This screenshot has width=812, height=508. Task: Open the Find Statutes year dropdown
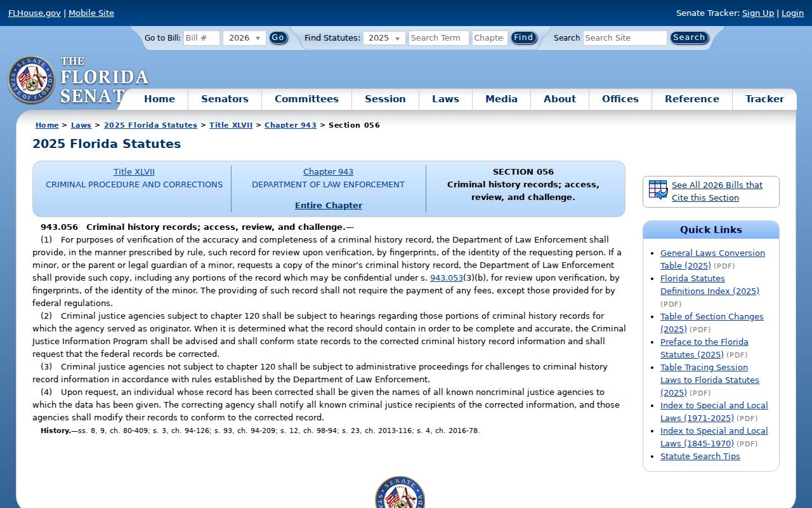point(384,38)
